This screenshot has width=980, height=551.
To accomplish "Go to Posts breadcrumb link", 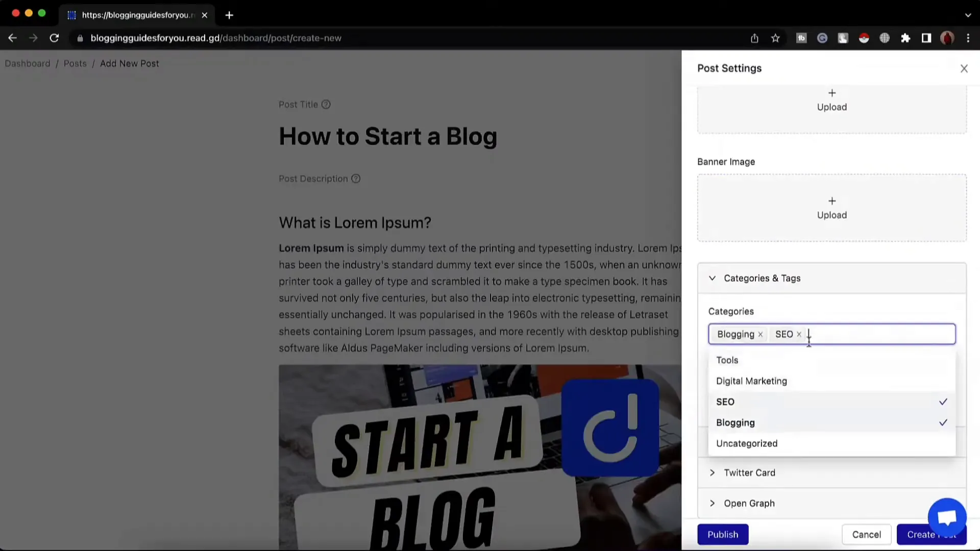I will pyautogui.click(x=75, y=64).
